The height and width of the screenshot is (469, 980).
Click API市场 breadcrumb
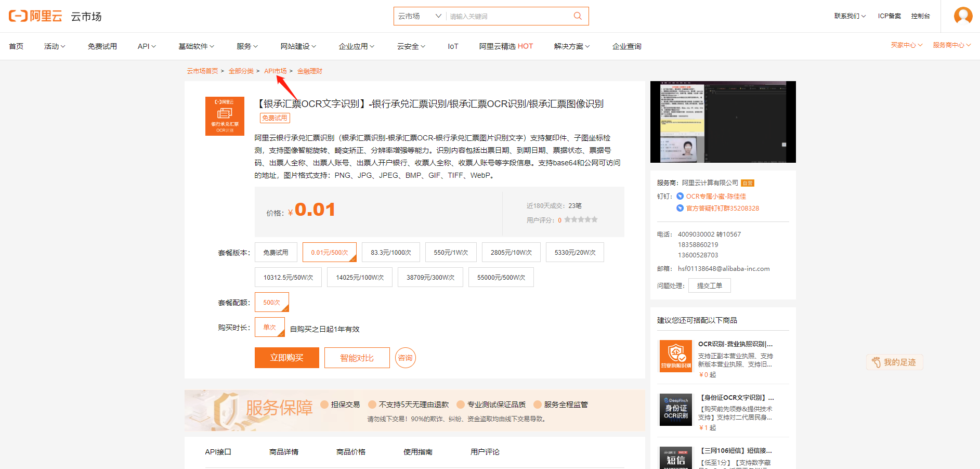pyautogui.click(x=276, y=71)
